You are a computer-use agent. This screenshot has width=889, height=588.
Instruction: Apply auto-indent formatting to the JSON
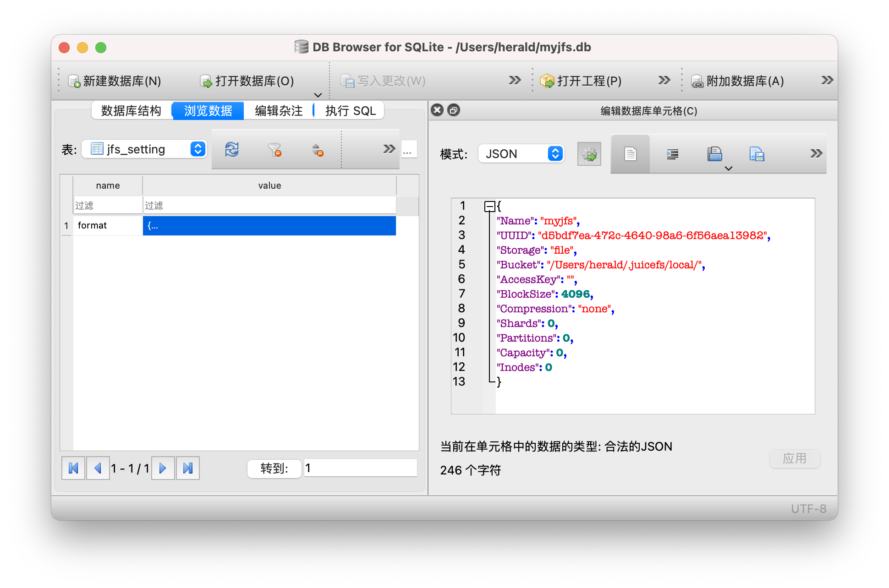pyautogui.click(x=672, y=154)
